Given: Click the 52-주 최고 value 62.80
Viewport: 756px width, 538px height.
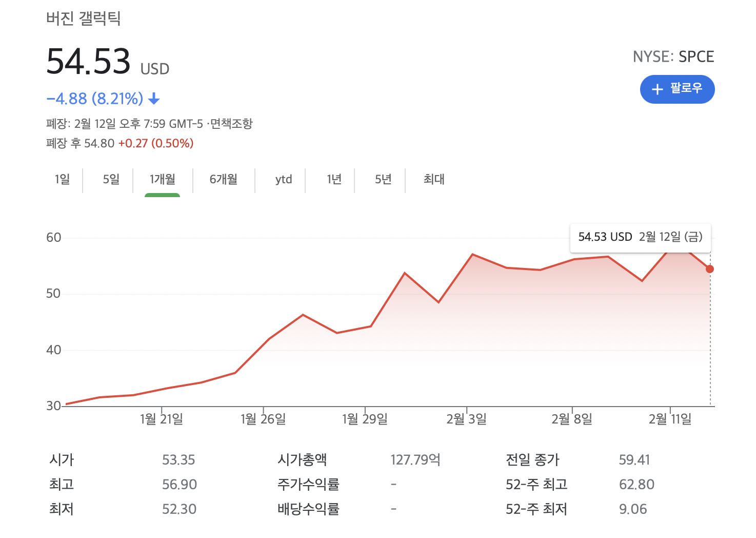Looking at the screenshot, I should (x=636, y=485).
